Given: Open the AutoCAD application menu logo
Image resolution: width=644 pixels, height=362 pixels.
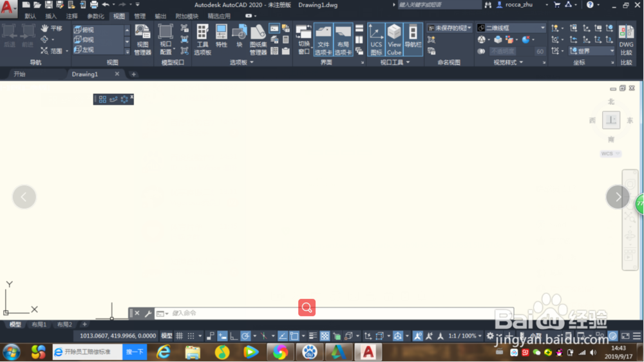Looking at the screenshot, I should tap(7, 8).
